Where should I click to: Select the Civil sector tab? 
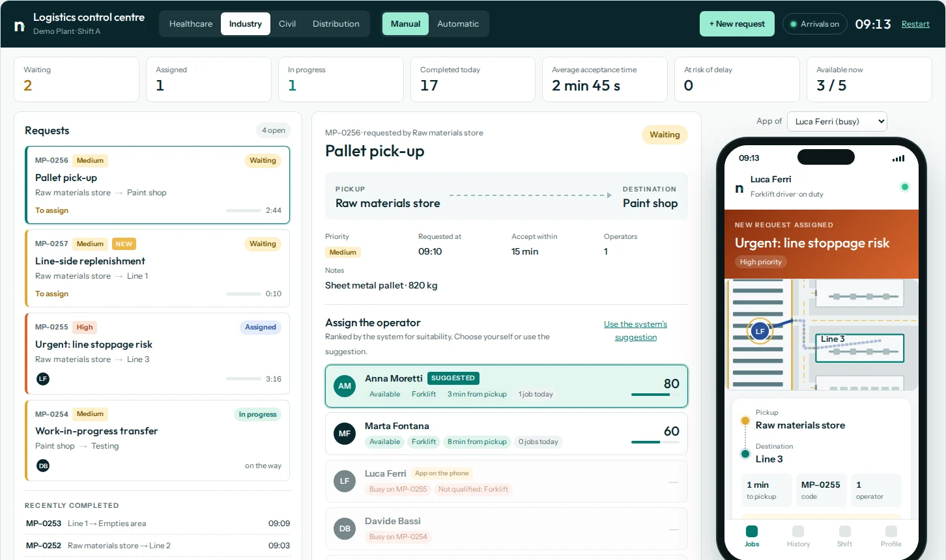pos(287,24)
